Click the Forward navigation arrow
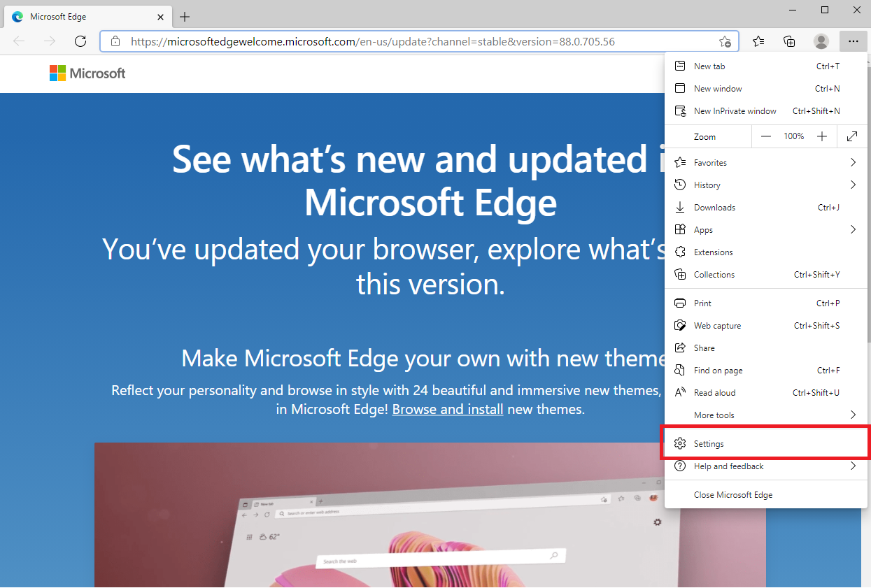The width and height of the screenshot is (871, 588). [50, 41]
